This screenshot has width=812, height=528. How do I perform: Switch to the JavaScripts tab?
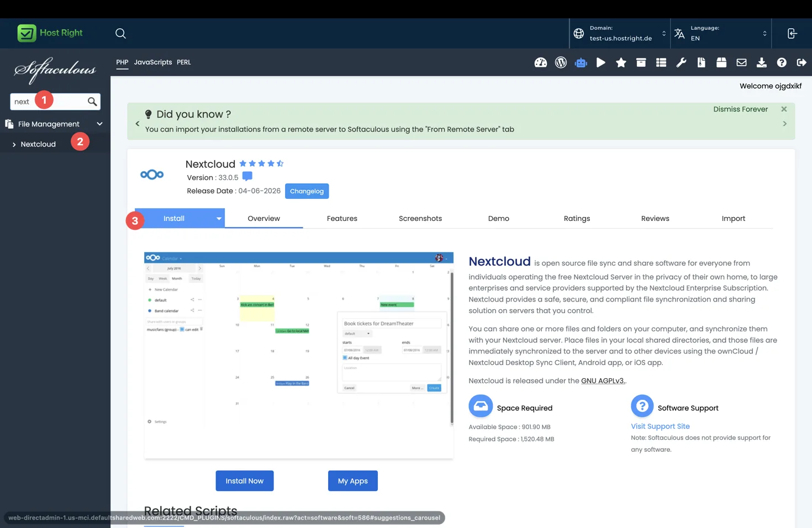[153, 62]
